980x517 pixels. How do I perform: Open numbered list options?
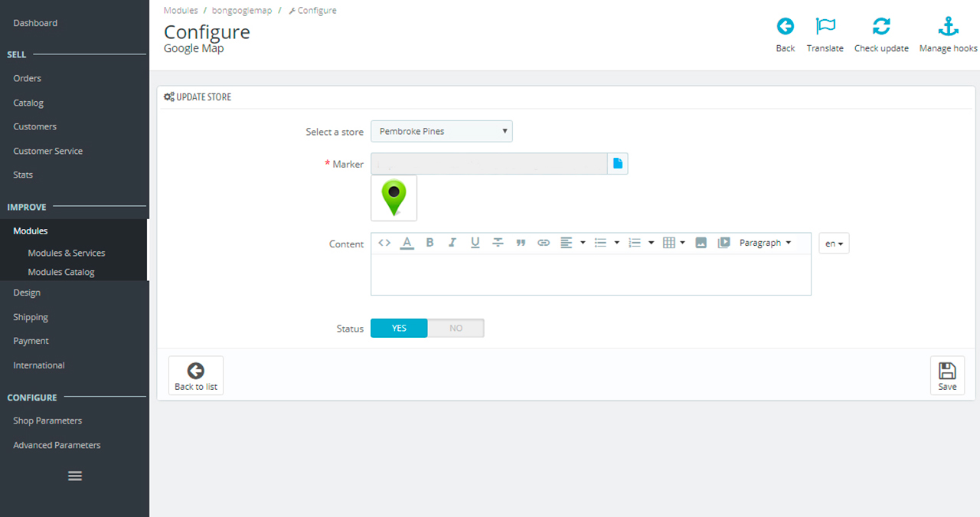pos(641,243)
